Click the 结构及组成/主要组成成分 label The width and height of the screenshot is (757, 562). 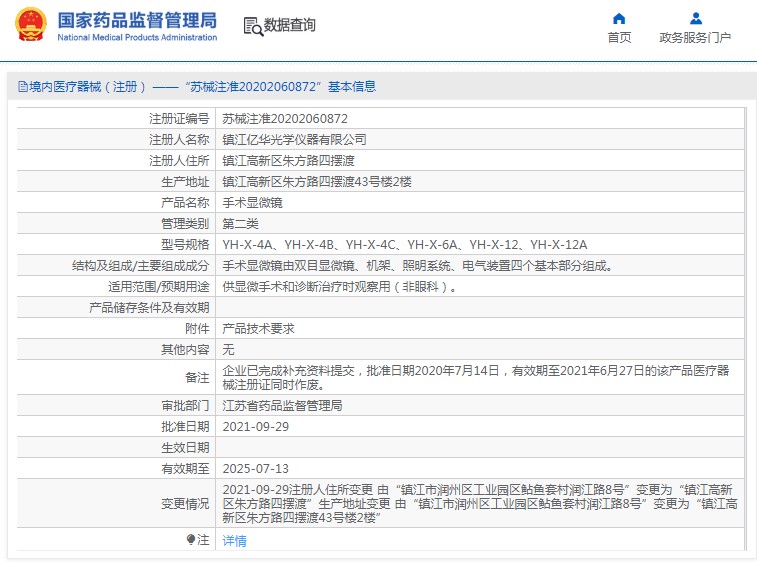(x=140, y=266)
